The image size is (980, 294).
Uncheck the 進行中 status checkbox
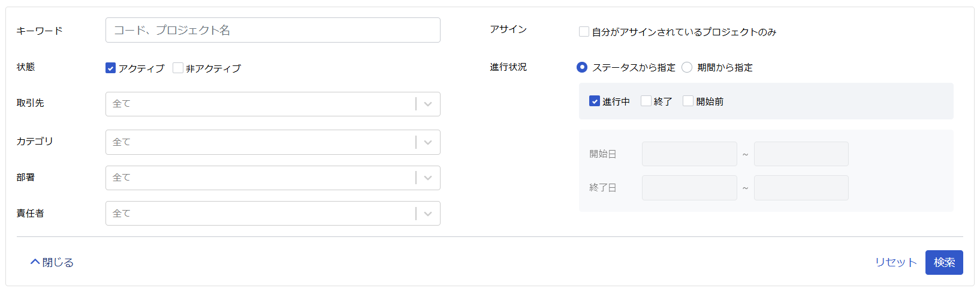coord(595,101)
